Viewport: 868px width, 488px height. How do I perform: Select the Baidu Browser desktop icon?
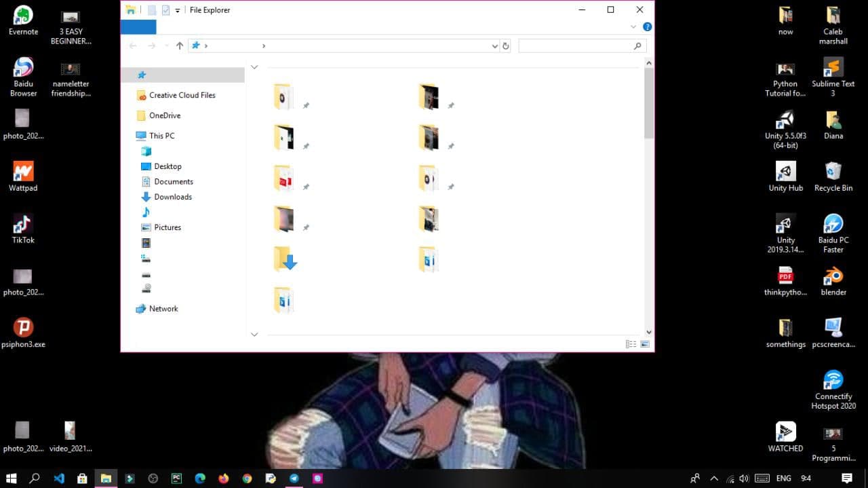(24, 77)
